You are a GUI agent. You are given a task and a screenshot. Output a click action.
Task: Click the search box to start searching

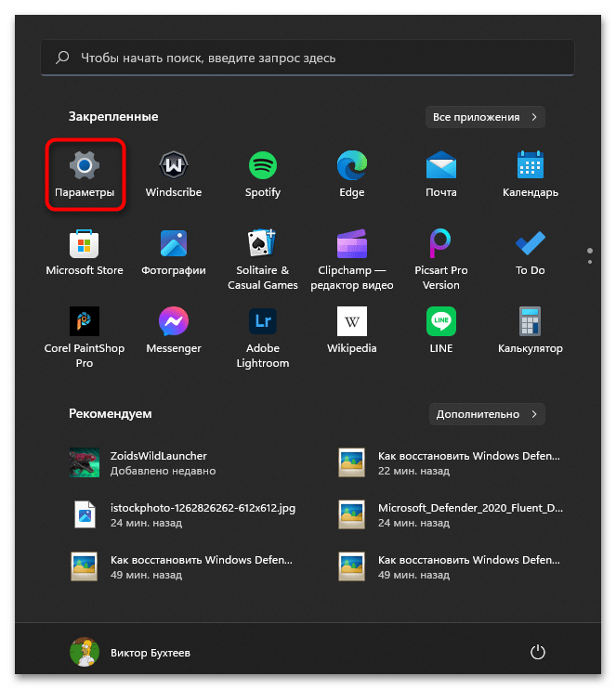click(x=308, y=58)
